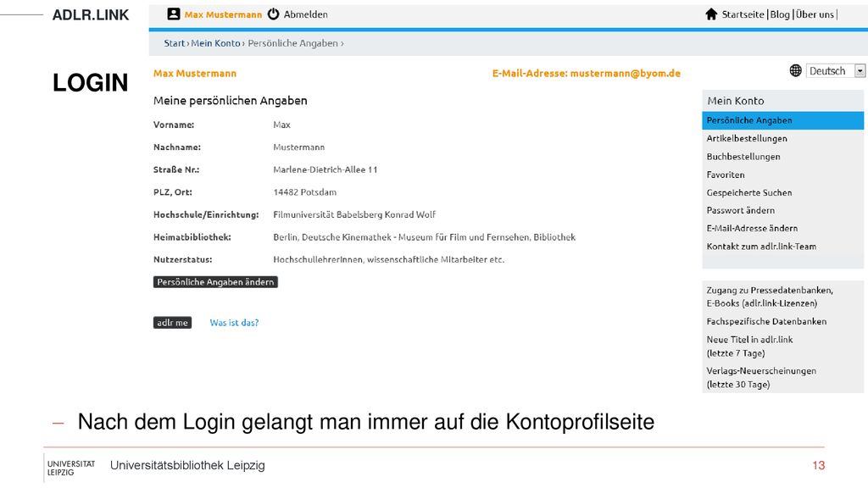Open Kontakt zum adlr.link-Team

coord(762,247)
